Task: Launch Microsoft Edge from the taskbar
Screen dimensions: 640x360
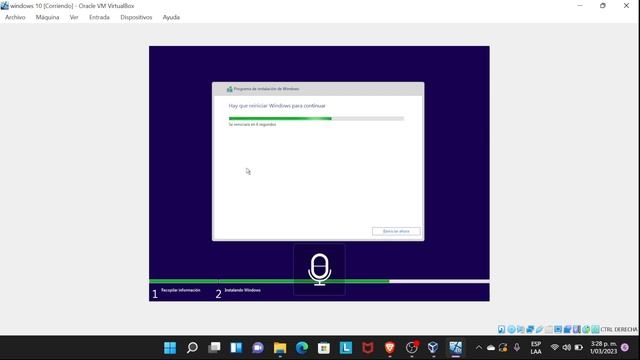Action: [302, 348]
